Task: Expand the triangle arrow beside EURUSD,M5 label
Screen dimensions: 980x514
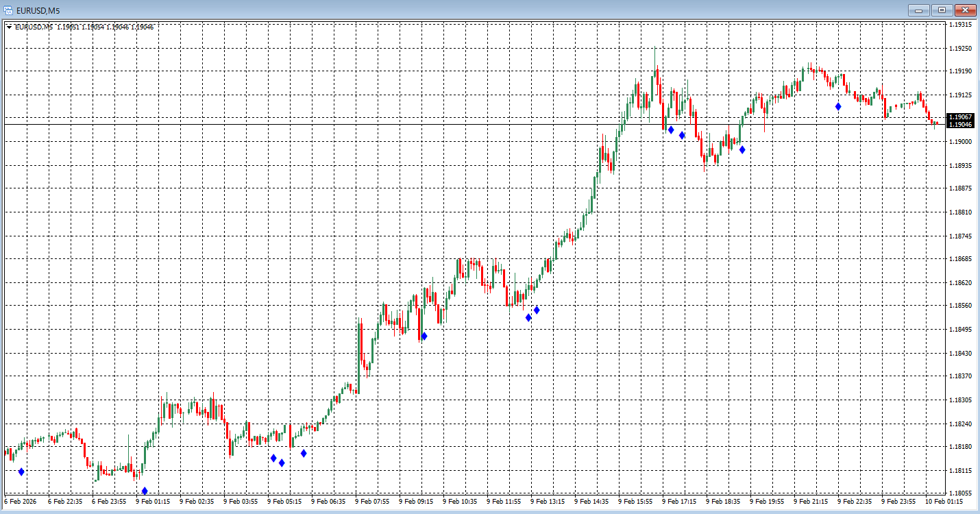Action: click(9, 27)
